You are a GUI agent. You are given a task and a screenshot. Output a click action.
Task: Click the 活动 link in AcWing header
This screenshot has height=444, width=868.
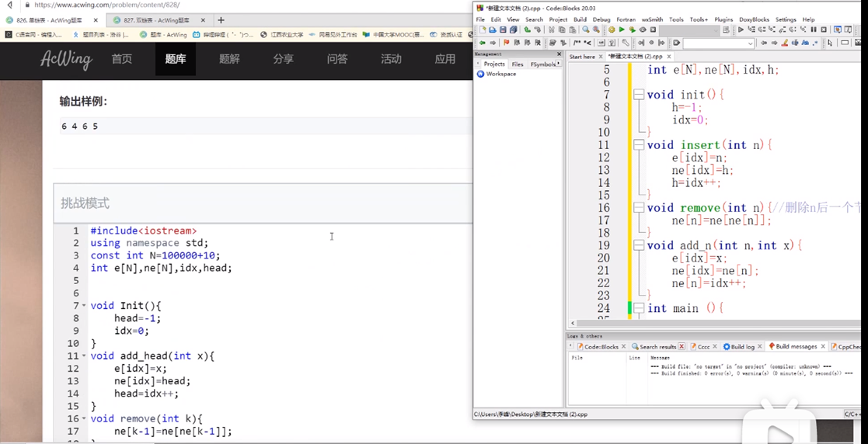point(391,59)
